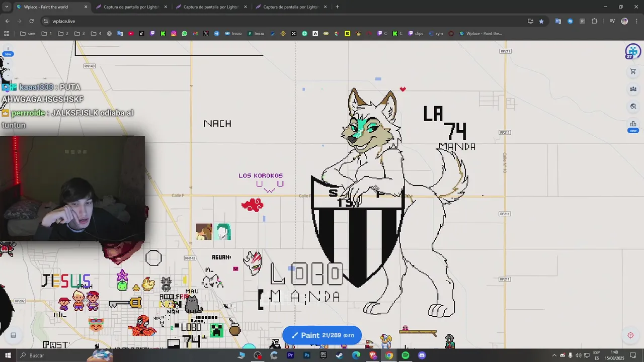Open the X (Twitter) bookmark
The image size is (644, 362).
pos(206,34)
